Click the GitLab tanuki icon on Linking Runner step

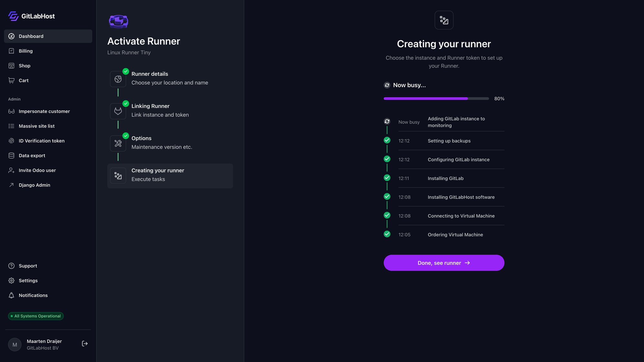coord(118,111)
